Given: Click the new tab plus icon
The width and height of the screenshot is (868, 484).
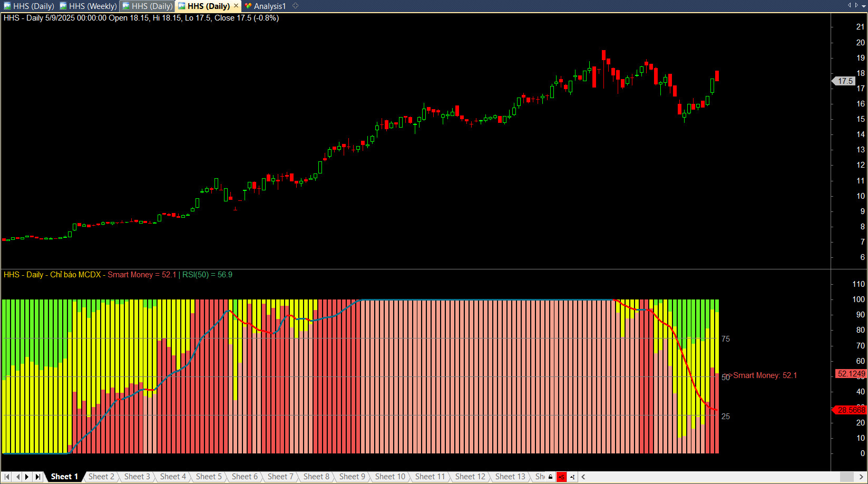Looking at the screenshot, I should point(296,6).
